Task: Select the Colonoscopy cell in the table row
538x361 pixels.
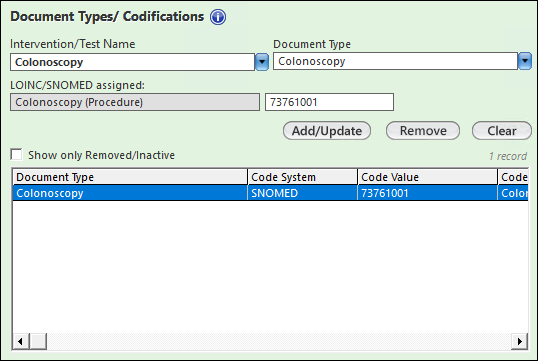Action: [130, 193]
